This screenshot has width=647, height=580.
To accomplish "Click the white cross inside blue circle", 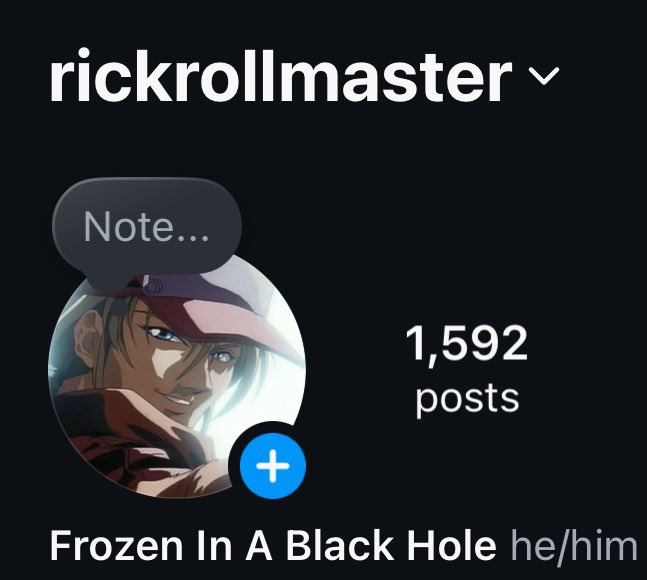I will (273, 466).
